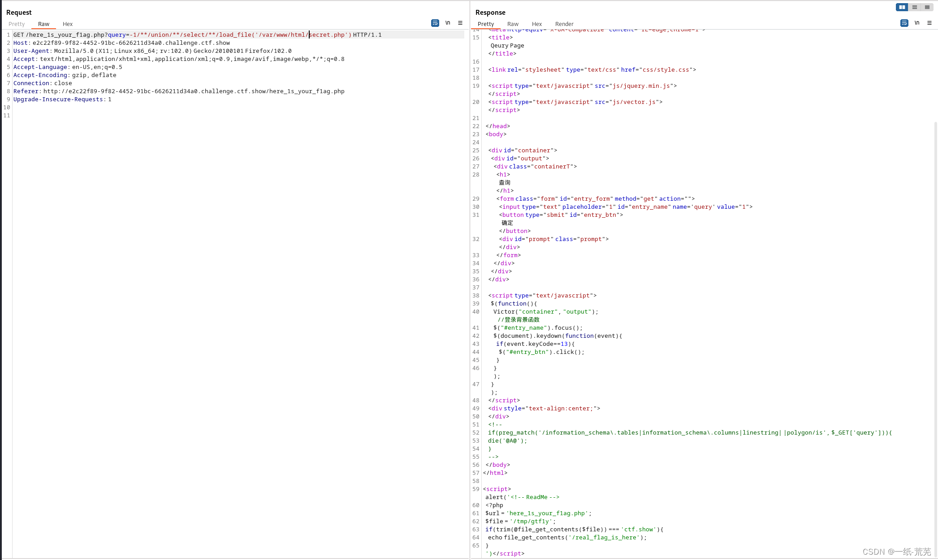Click the form entry_form line in Response
This screenshot has width=938, height=560.
click(596, 199)
